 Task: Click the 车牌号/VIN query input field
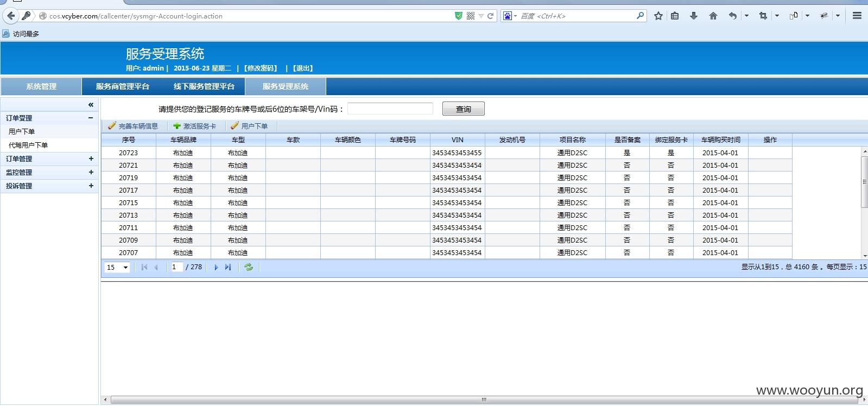coord(390,109)
